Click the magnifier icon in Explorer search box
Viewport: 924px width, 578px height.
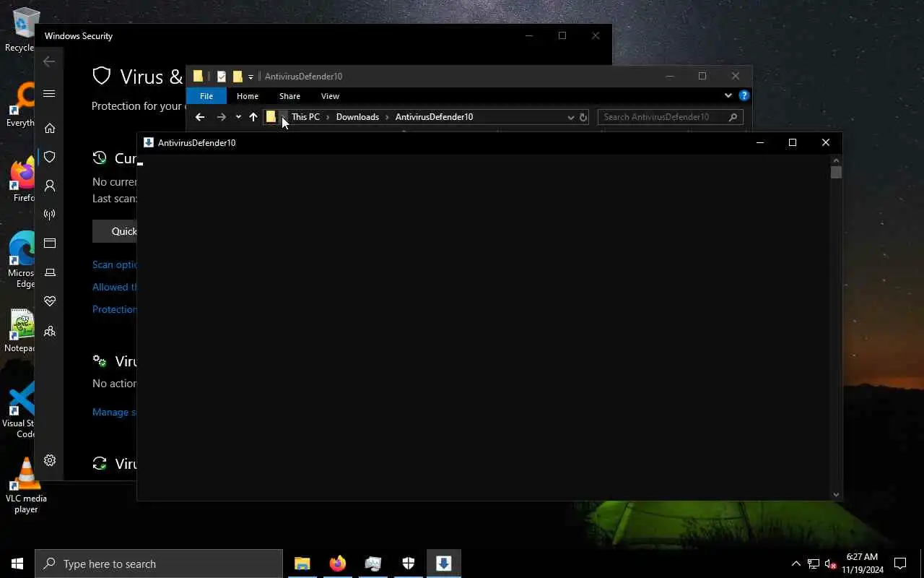[x=733, y=117]
